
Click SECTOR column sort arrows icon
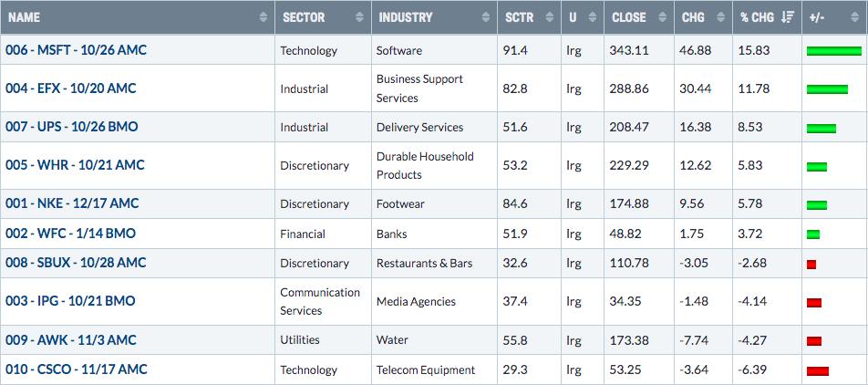[x=360, y=17]
